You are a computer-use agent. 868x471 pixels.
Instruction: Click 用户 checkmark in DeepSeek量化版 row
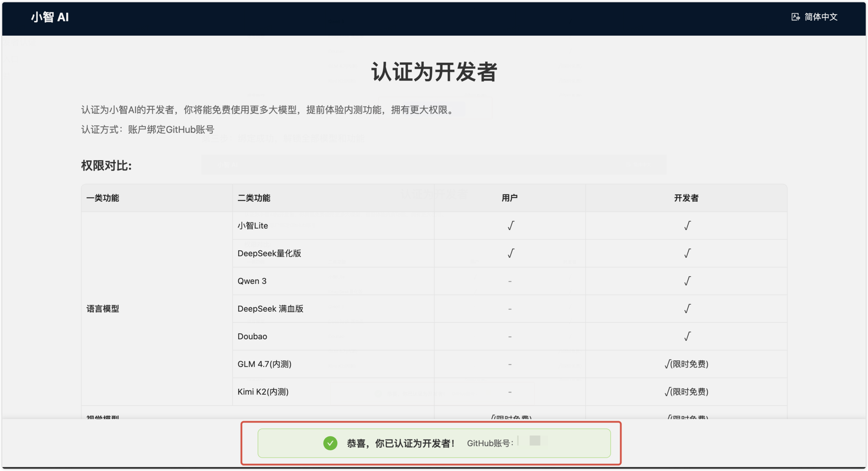point(511,253)
